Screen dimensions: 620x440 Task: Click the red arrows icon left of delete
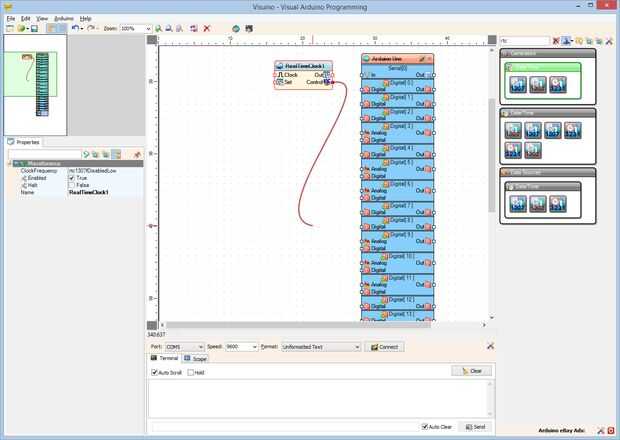point(193,28)
